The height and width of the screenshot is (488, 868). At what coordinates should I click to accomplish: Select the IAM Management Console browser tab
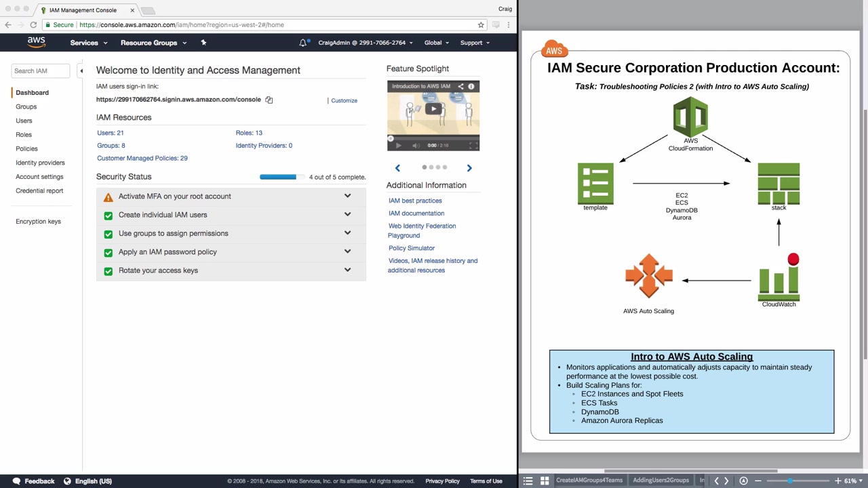point(87,10)
